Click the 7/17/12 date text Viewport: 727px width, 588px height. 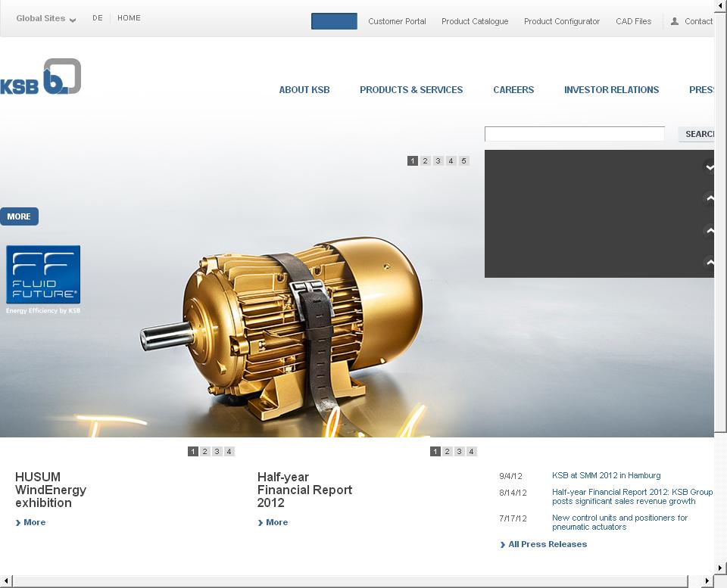point(513,518)
